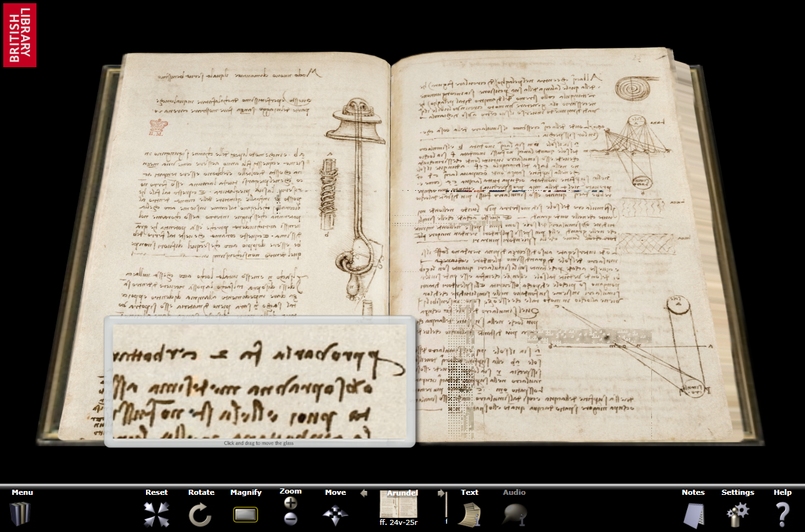Open Help with the question mark

[783, 514]
